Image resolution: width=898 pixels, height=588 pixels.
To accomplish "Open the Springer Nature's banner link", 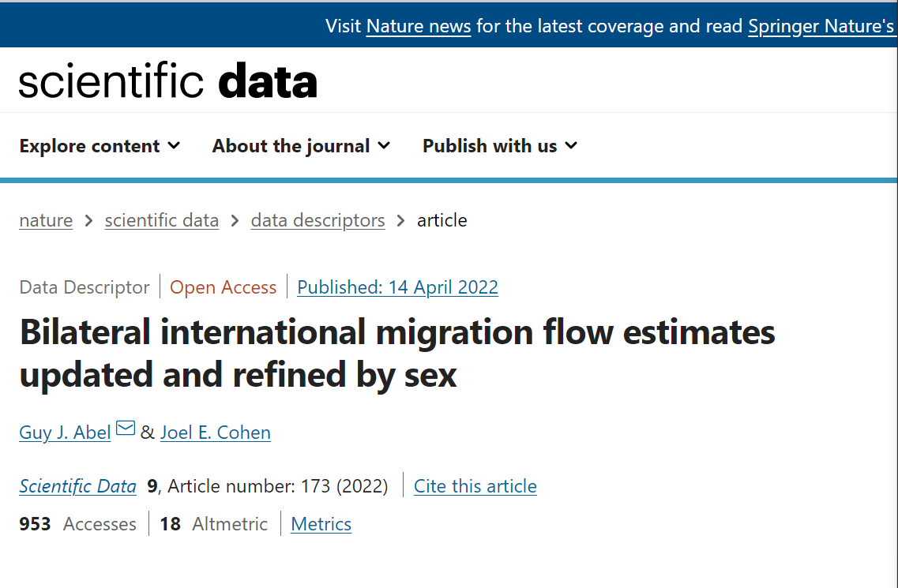I will coord(821,27).
